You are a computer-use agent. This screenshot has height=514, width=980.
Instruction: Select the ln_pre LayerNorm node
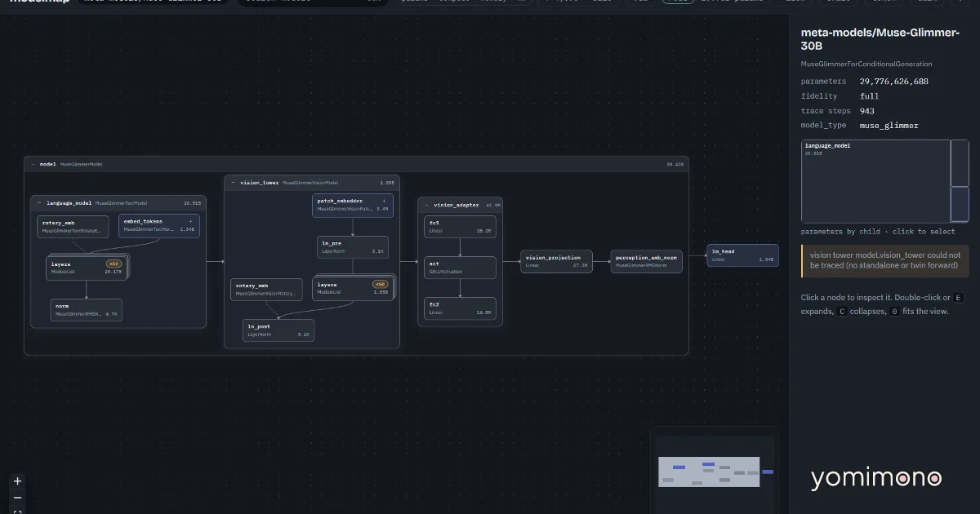click(x=352, y=247)
